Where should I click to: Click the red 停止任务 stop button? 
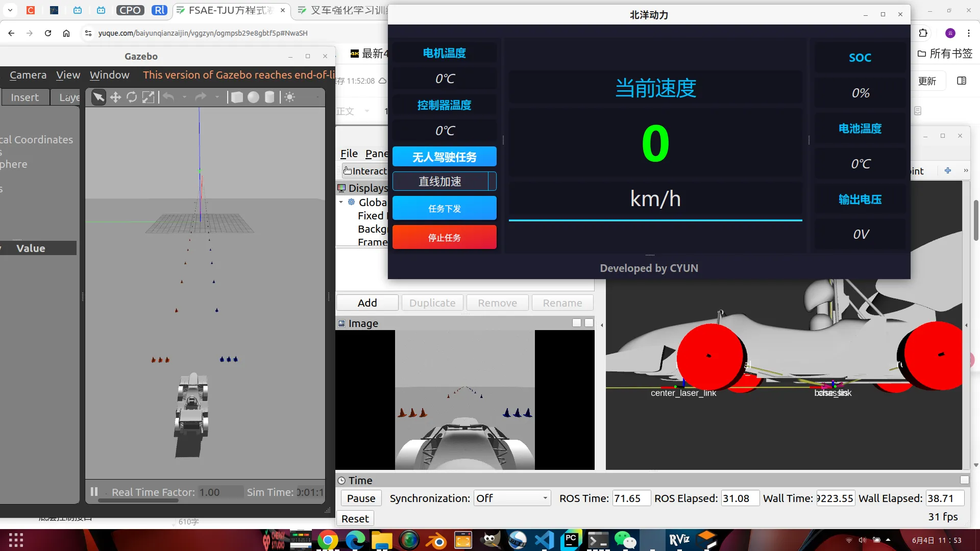pyautogui.click(x=444, y=237)
